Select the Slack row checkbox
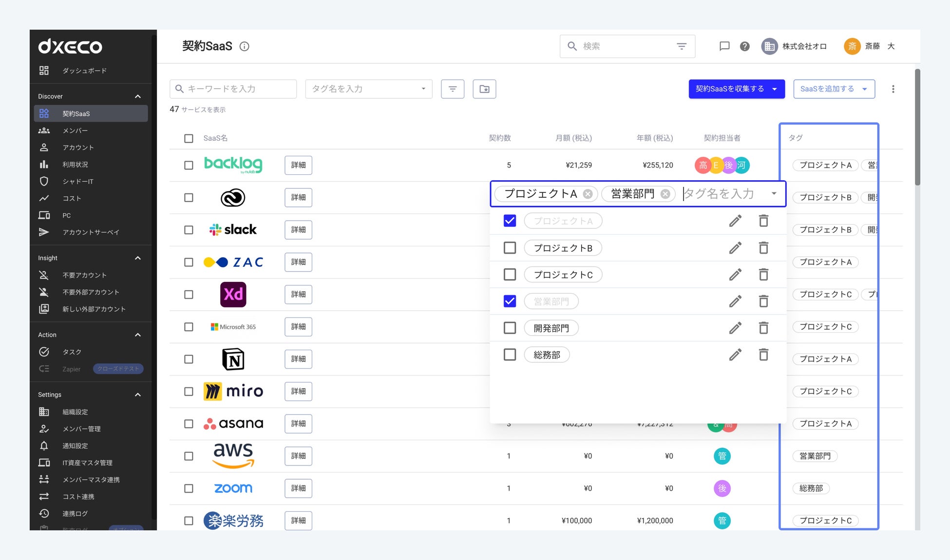This screenshot has width=950, height=560. click(189, 230)
